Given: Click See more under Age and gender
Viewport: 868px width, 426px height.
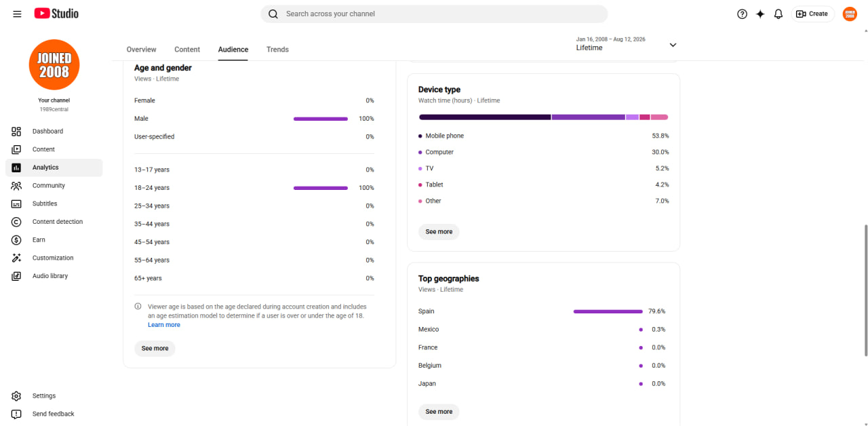Looking at the screenshot, I should 155,349.
